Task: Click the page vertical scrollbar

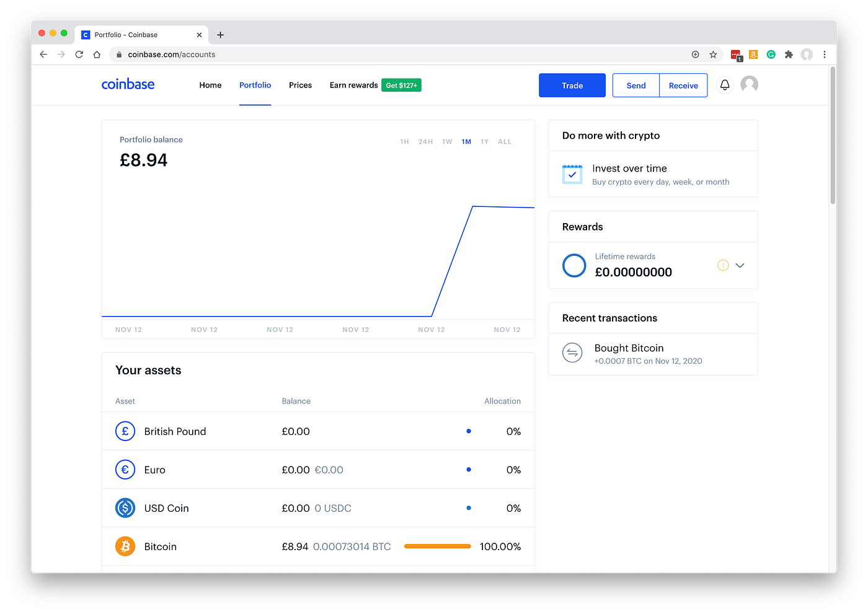Action: pos(833,135)
